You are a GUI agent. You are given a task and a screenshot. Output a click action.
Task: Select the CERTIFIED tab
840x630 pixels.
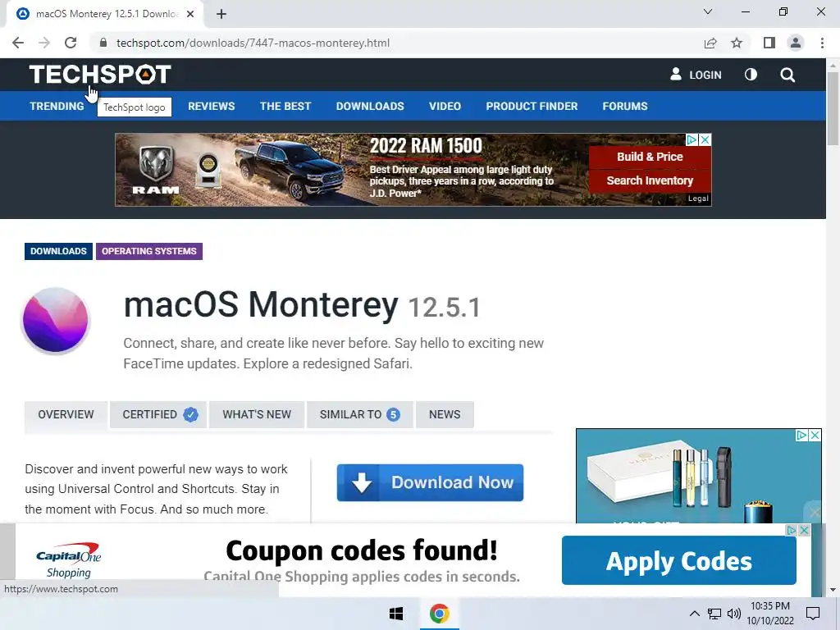[158, 414]
